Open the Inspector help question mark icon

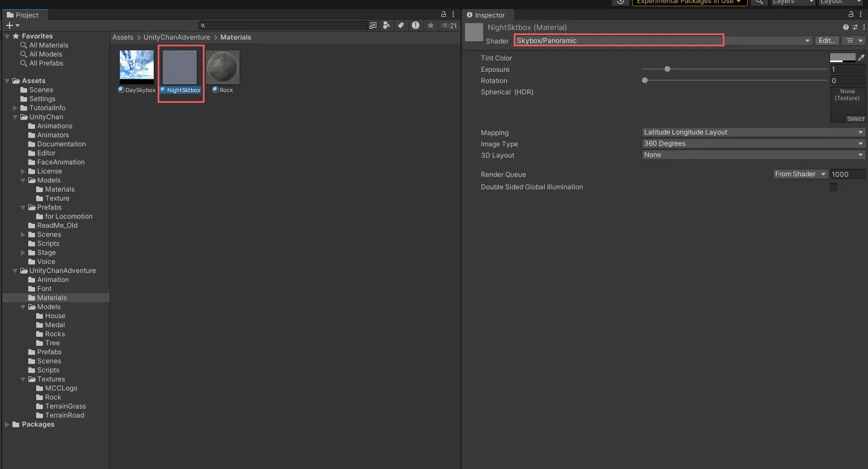point(845,27)
